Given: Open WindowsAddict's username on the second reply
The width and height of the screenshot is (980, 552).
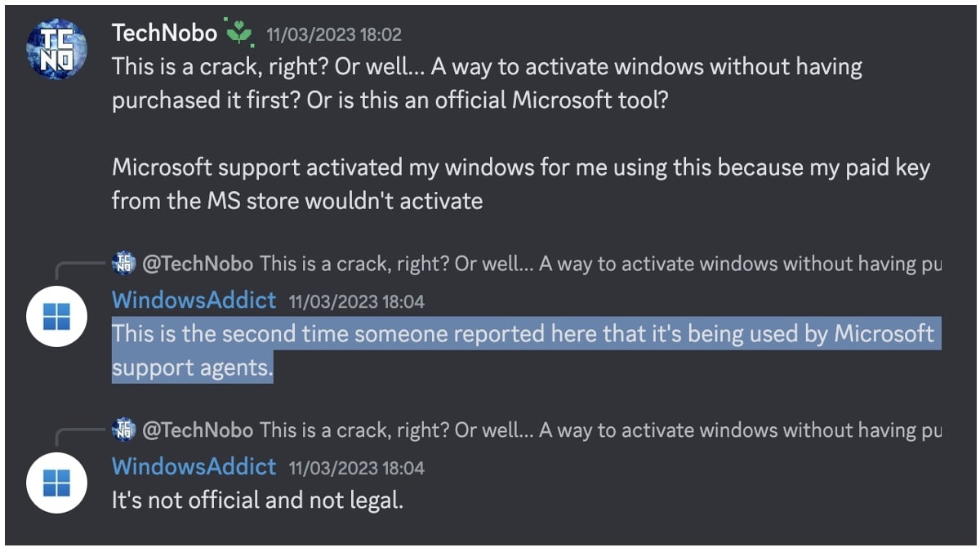Looking at the screenshot, I should coord(194,467).
